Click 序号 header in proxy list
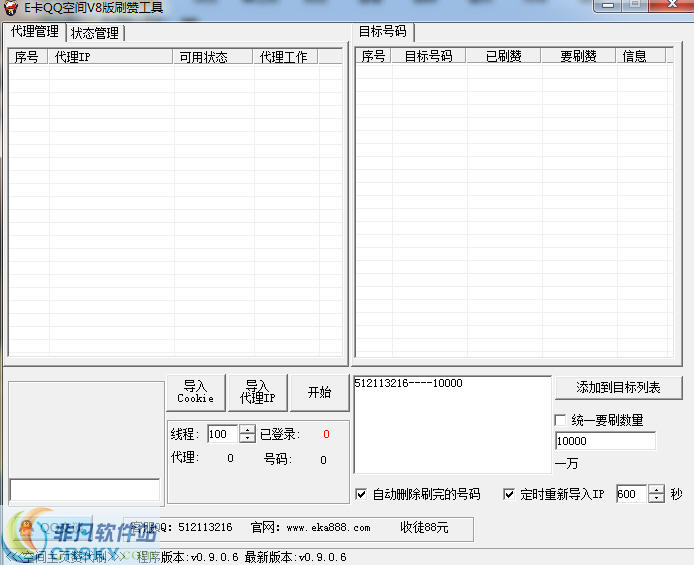The image size is (694, 565). (x=28, y=57)
